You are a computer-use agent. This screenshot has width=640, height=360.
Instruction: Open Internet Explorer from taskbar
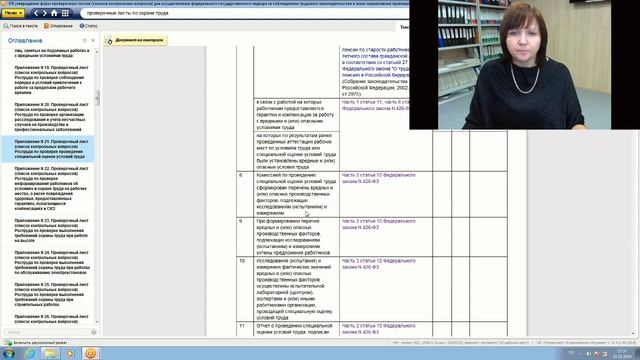pyautogui.click(x=29, y=353)
